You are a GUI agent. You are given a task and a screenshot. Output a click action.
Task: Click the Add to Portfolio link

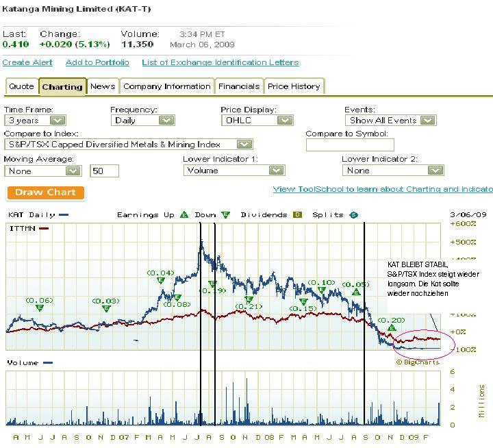tap(97, 62)
